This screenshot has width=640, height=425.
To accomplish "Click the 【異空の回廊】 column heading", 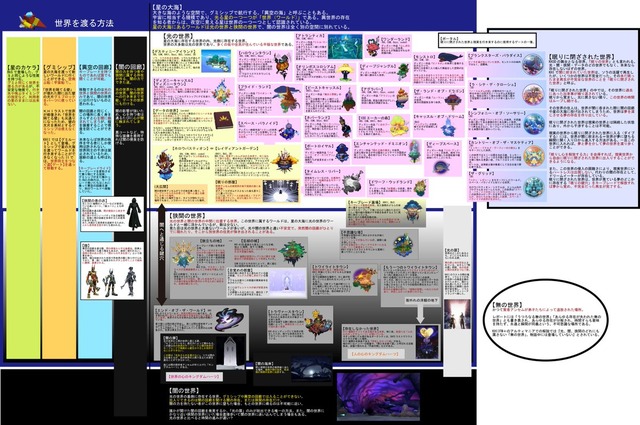I will pos(95,67).
